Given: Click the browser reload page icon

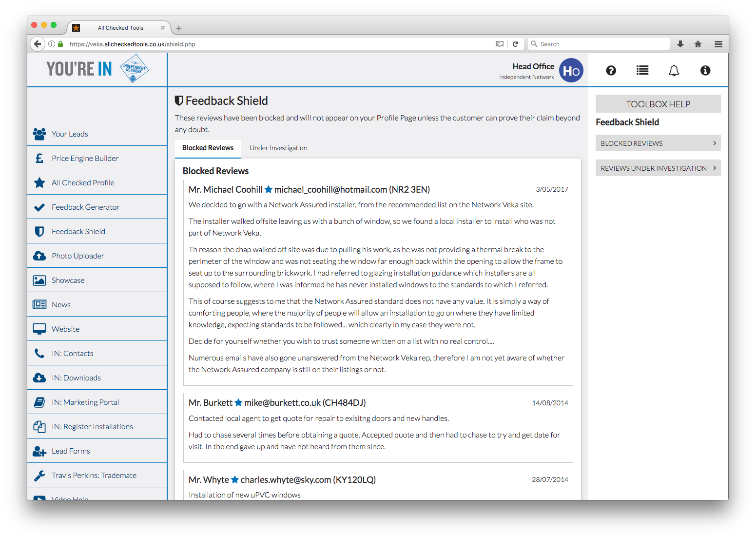Looking at the screenshot, I should 515,44.
